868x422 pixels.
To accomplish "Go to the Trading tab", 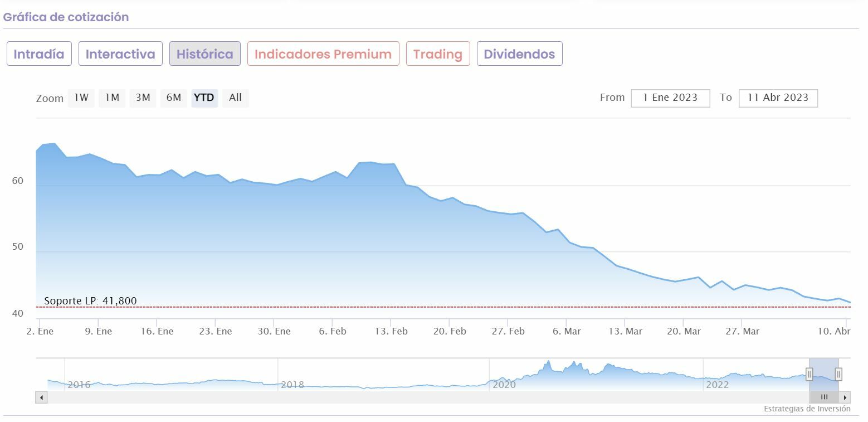I will pos(438,54).
